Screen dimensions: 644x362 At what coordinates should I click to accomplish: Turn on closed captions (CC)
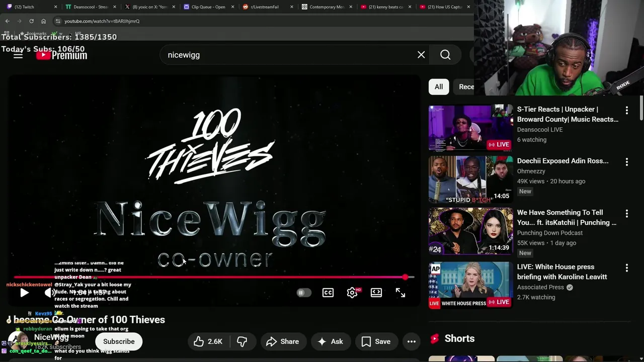pos(328,293)
